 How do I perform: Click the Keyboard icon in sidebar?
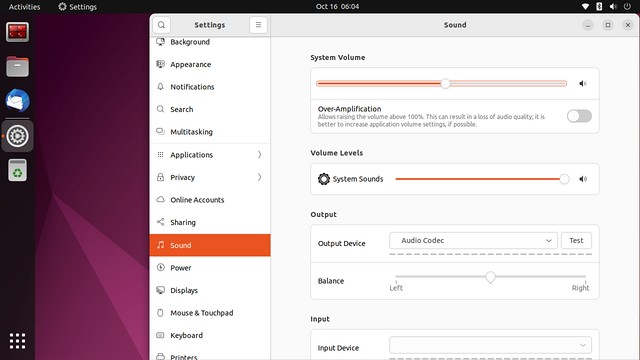(160, 335)
